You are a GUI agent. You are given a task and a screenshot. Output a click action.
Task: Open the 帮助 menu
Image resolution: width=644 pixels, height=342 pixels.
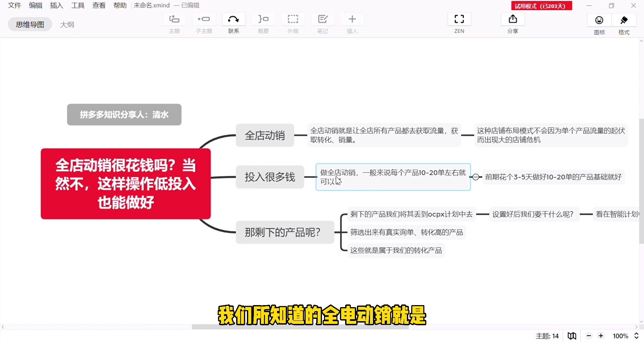[x=120, y=5]
